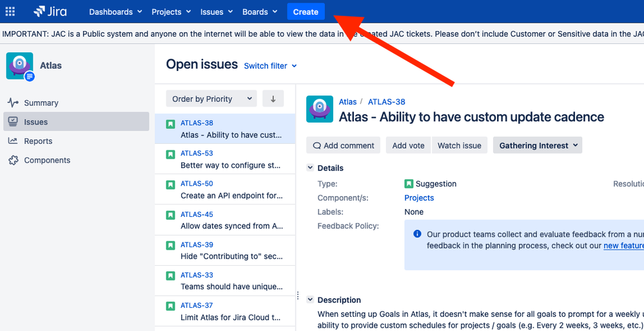Click the issue title heading
Viewport: 644px width, 331px height.
(471, 117)
